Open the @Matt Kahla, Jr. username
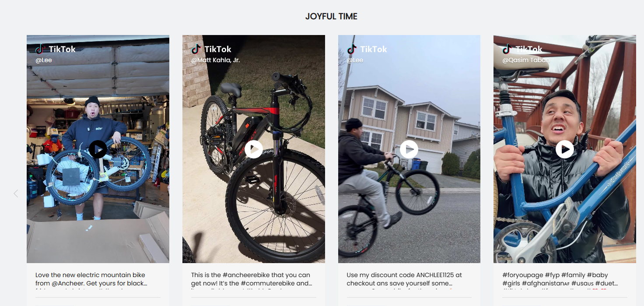 click(215, 60)
